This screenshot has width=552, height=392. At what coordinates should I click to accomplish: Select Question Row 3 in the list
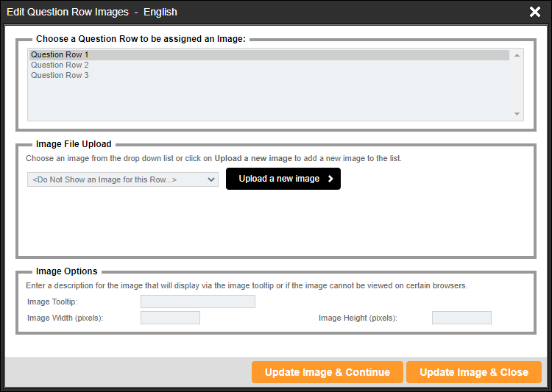pos(269,75)
